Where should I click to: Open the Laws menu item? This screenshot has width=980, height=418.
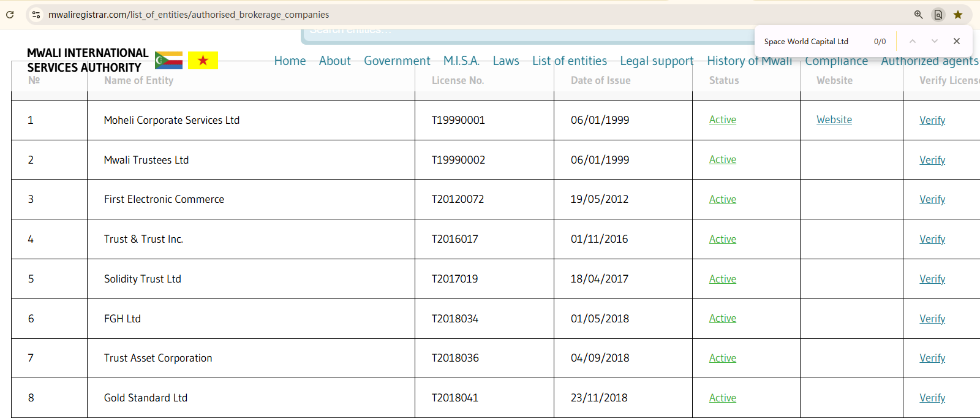pos(505,61)
